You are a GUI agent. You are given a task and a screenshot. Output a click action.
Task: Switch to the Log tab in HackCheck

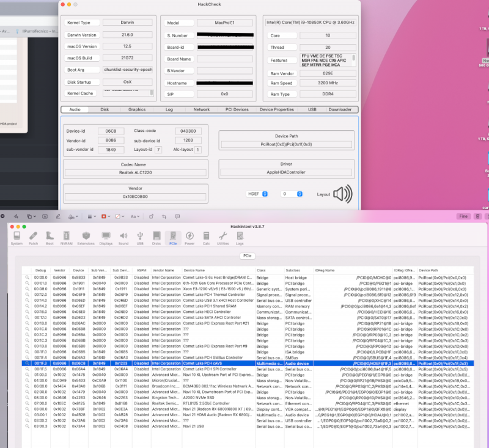[x=169, y=109]
